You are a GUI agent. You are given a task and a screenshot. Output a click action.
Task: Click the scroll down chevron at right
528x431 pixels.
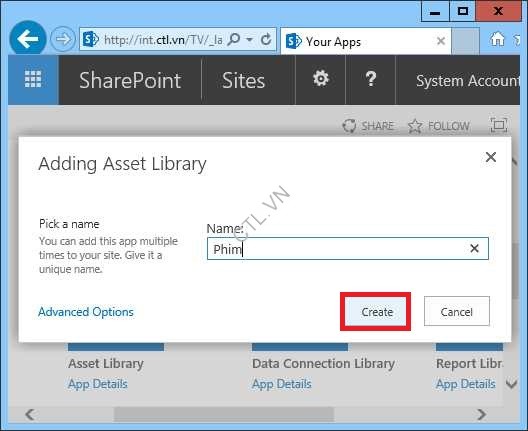(x=512, y=384)
